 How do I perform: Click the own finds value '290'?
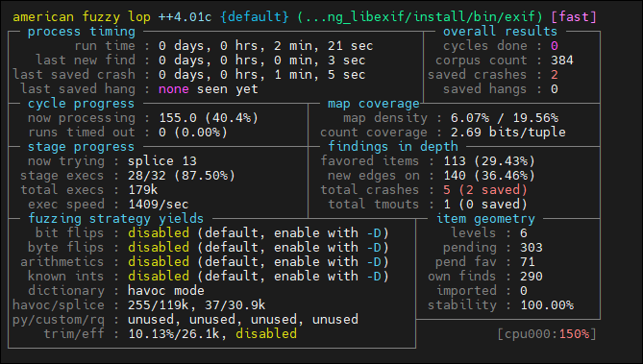532,277
